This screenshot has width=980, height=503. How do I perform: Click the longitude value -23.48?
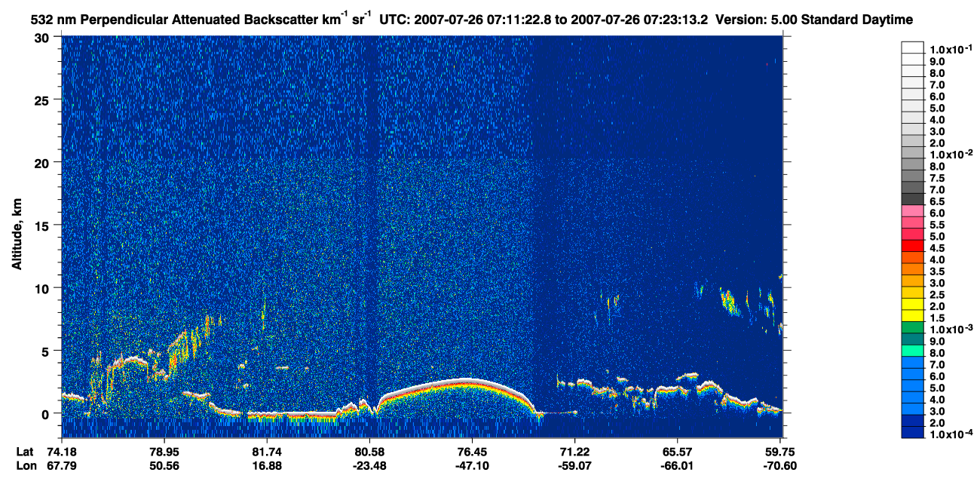point(369,465)
